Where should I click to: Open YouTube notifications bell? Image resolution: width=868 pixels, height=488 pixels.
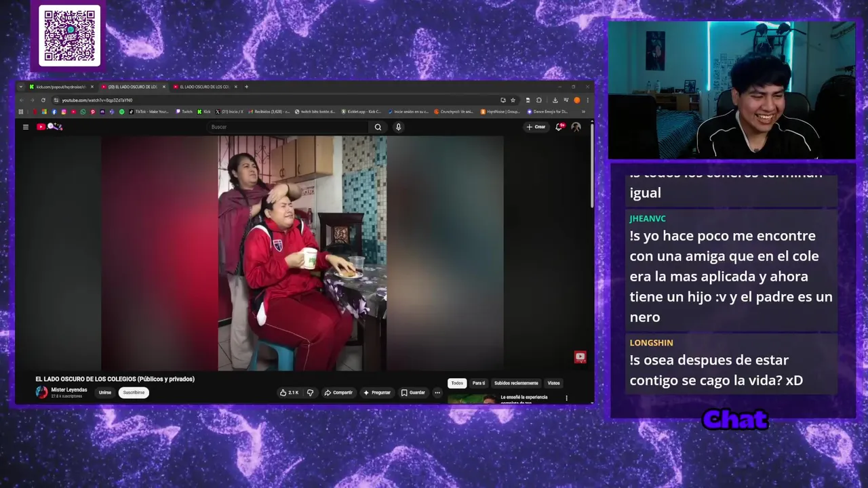(559, 127)
